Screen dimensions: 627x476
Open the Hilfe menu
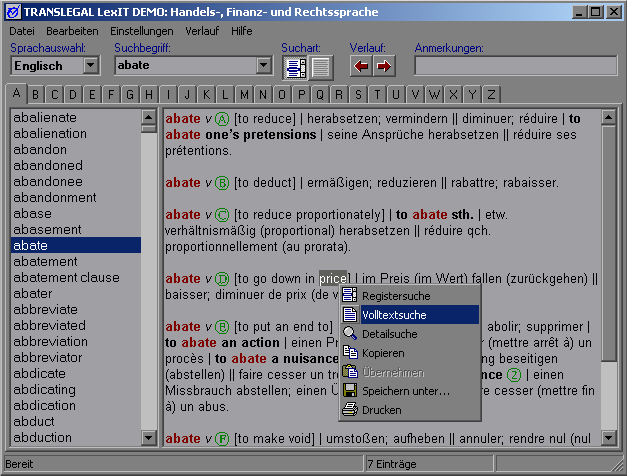point(242,31)
